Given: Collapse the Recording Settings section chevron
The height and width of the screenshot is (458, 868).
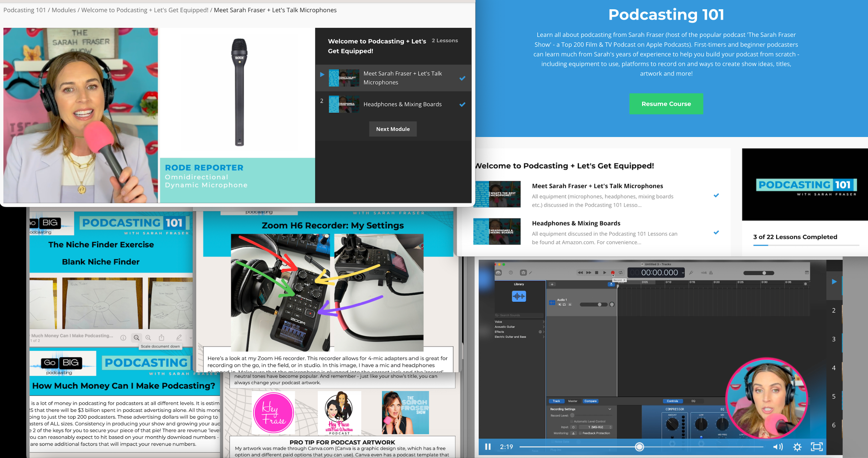Looking at the screenshot, I should click(x=610, y=409).
